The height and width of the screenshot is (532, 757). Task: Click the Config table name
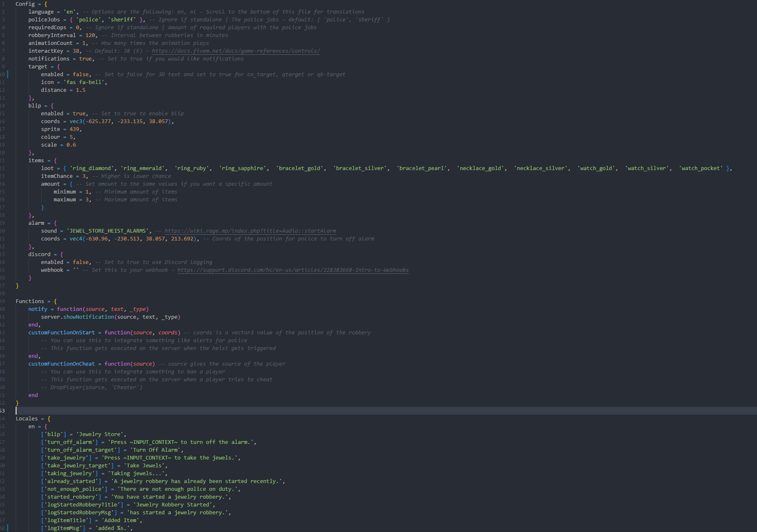25,4
